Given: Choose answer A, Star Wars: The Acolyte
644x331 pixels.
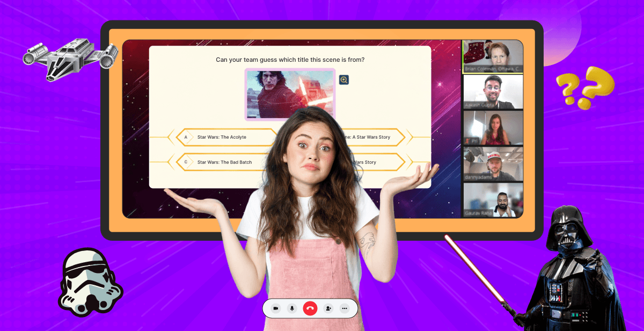Looking at the screenshot, I should tap(225, 137).
